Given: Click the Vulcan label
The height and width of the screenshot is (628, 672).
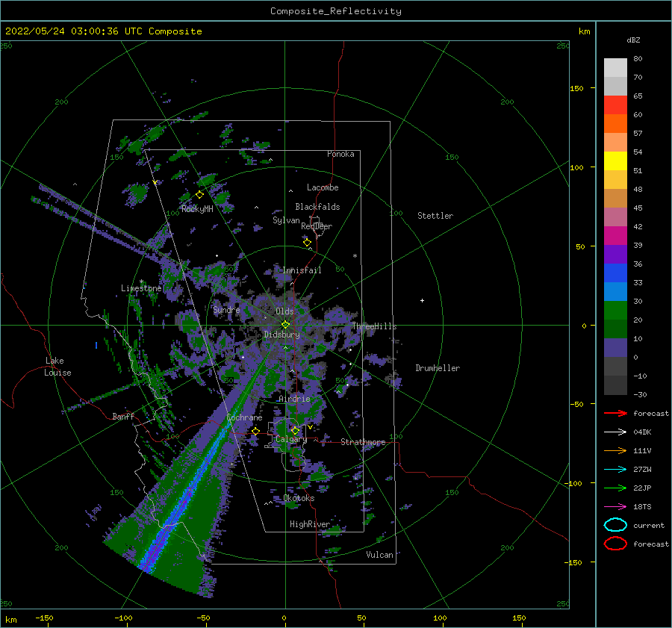Looking at the screenshot, I should (x=379, y=555).
